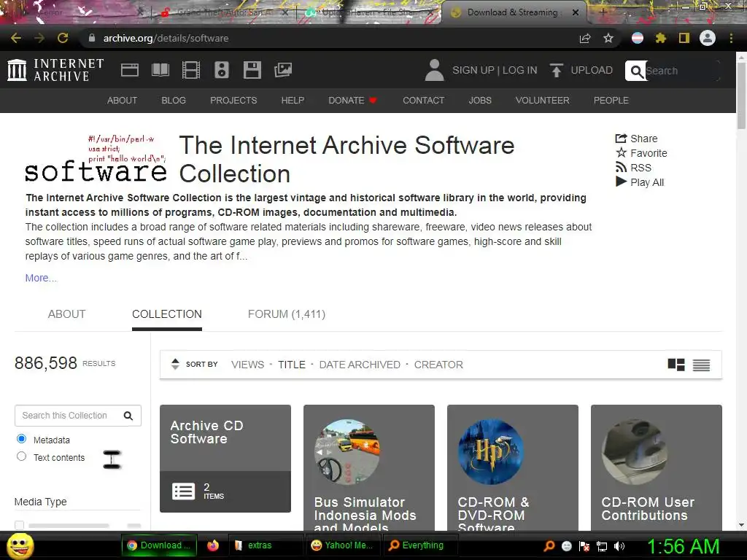747x560 pixels.
Task: Open the Chrome profile avatar
Action: 708,38
